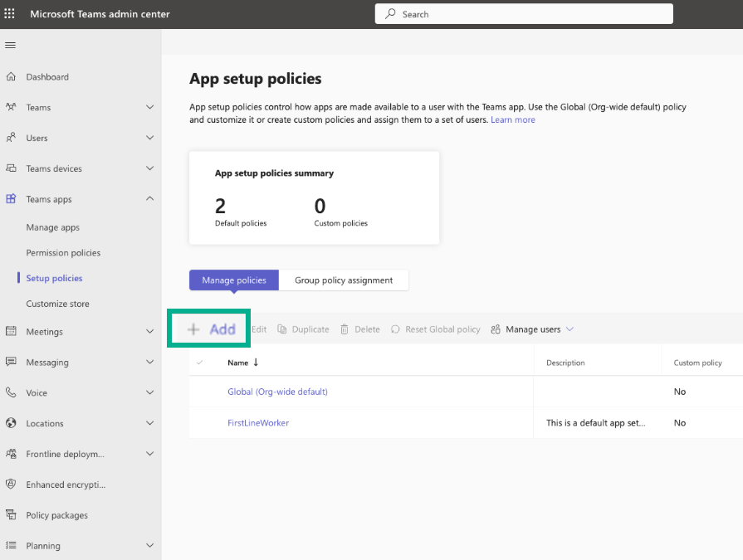Image resolution: width=743 pixels, height=560 pixels.
Task: Click the Duplicate copy icon
Action: pos(282,329)
